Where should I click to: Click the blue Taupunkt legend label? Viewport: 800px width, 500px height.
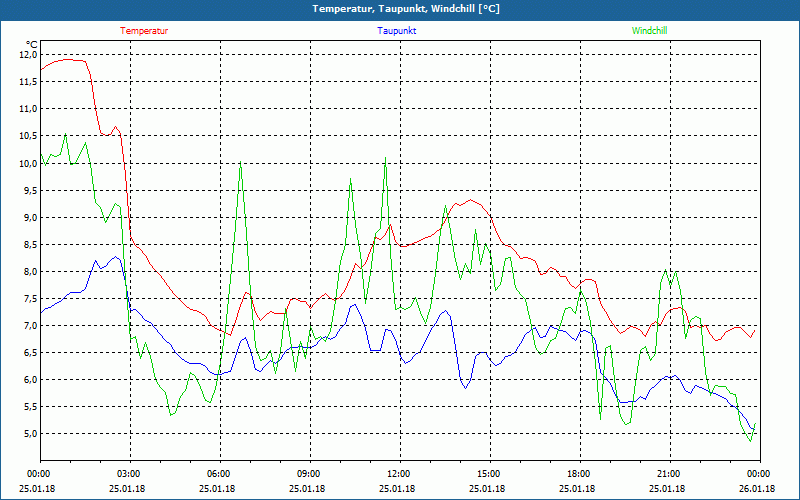[397, 31]
